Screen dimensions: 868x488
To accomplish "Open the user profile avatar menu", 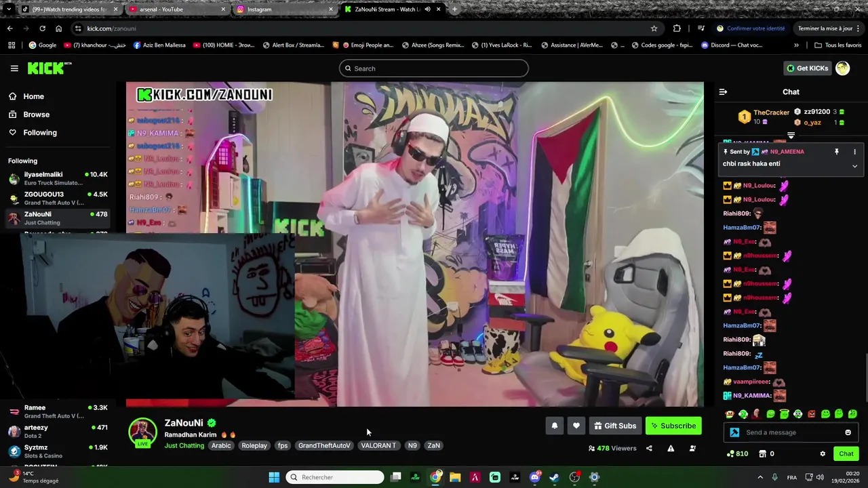I will [842, 68].
